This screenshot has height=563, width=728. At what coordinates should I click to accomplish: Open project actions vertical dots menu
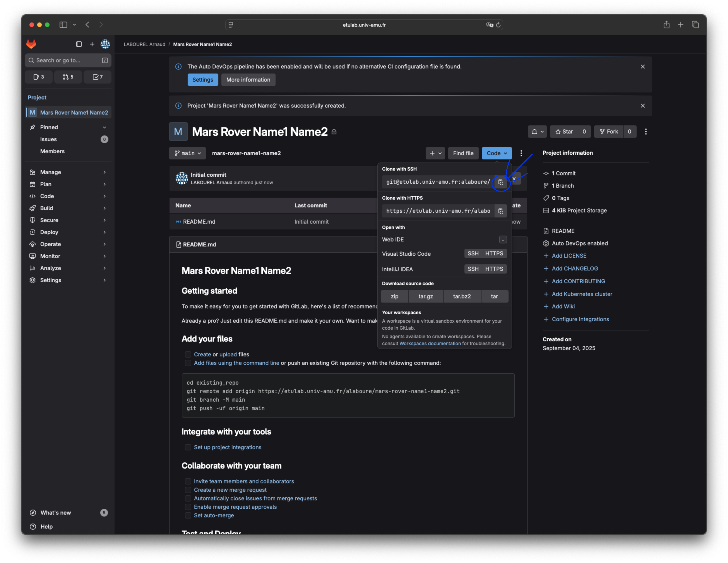(646, 132)
